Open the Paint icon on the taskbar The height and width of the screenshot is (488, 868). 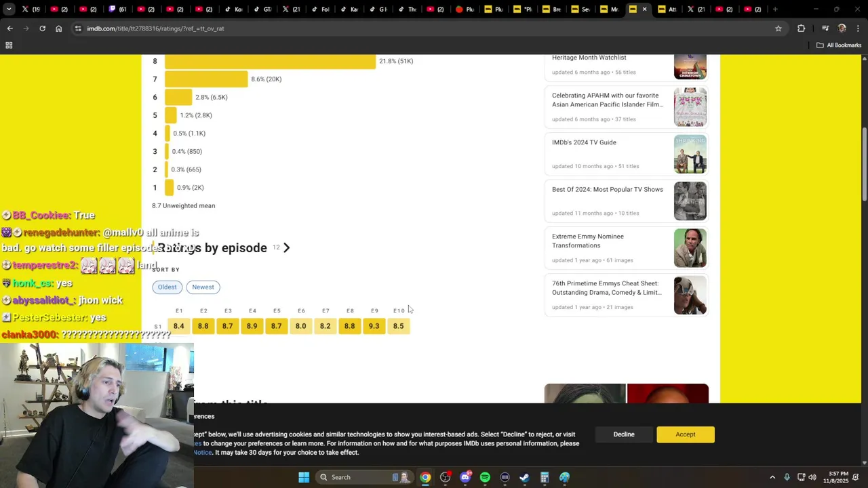tap(564, 477)
